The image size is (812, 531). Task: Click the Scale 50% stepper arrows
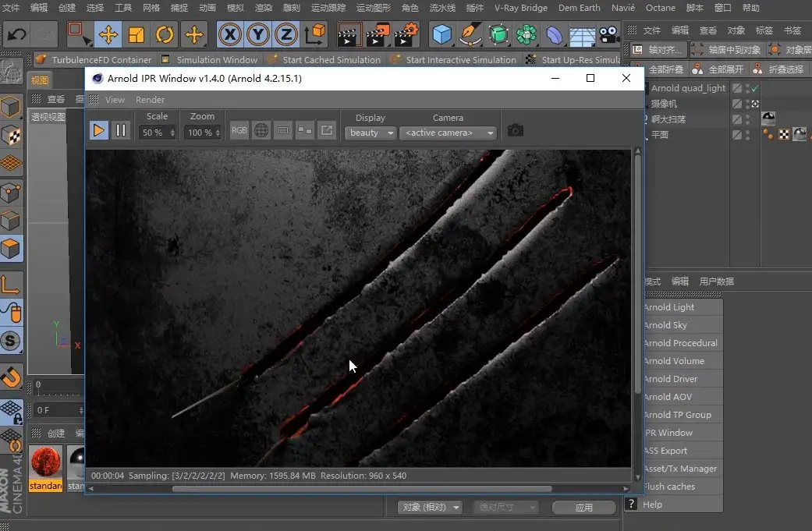pyautogui.click(x=172, y=133)
